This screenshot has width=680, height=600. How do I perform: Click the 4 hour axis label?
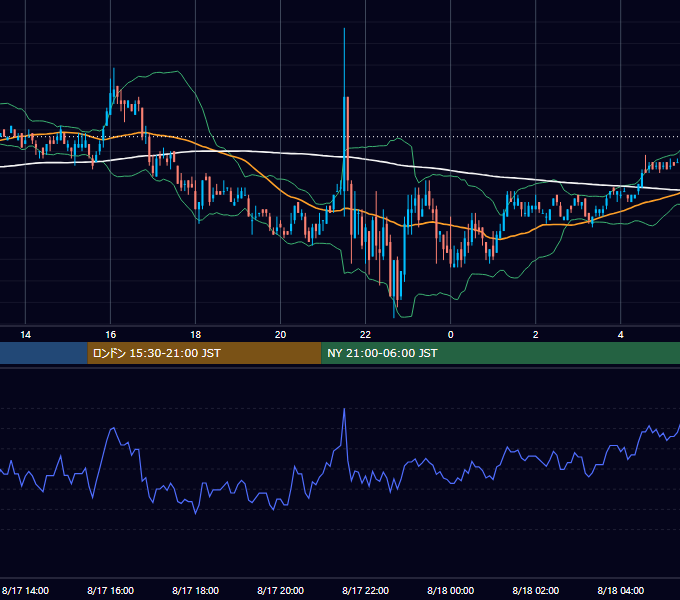(x=621, y=335)
